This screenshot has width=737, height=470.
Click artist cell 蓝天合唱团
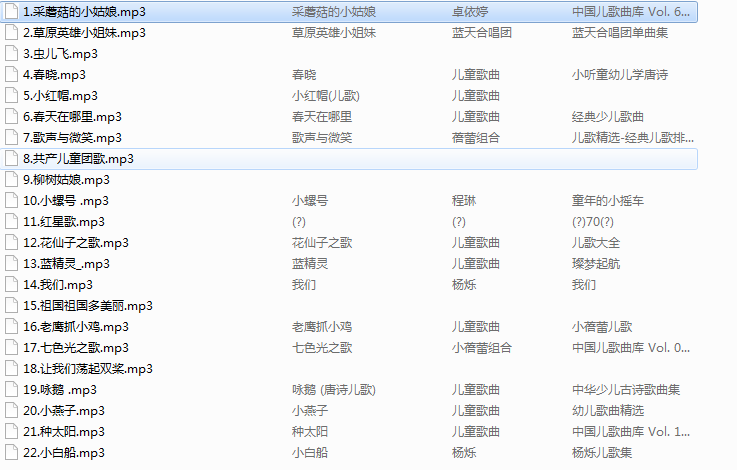[x=482, y=33]
